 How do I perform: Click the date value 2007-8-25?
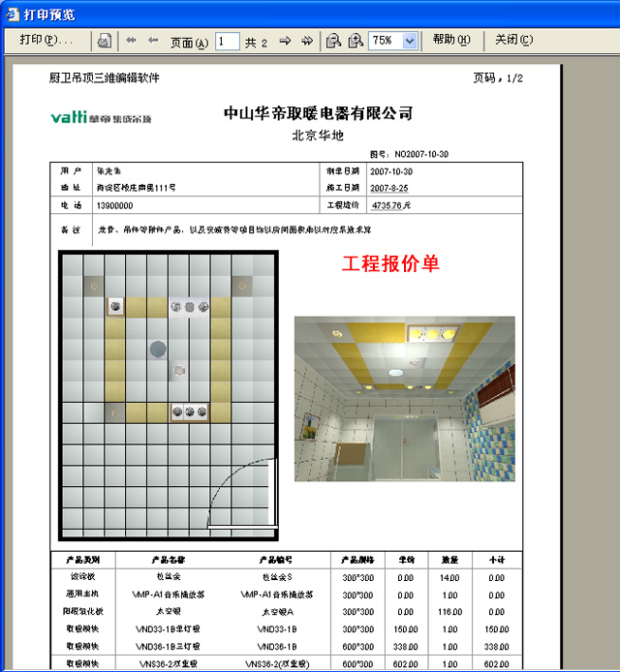tap(389, 188)
